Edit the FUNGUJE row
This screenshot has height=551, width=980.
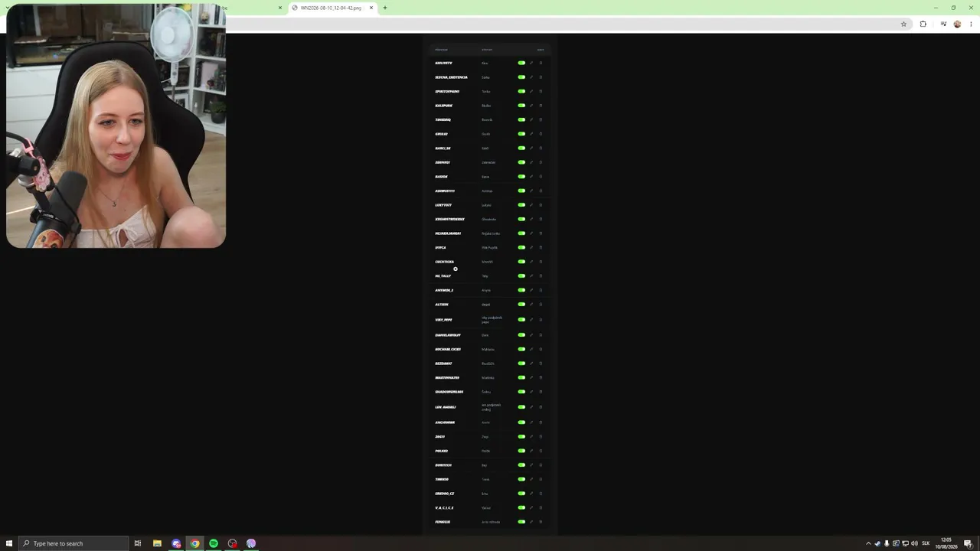[531, 522]
